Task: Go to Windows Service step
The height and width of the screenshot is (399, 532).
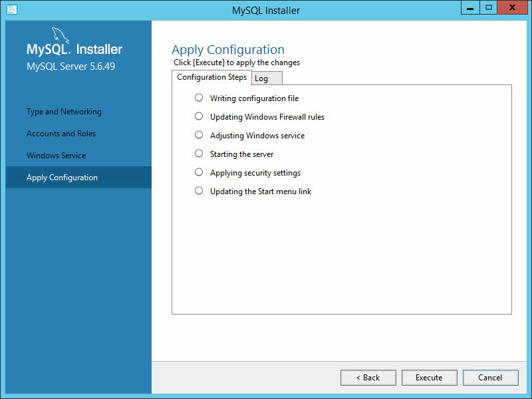Action: [x=57, y=156]
